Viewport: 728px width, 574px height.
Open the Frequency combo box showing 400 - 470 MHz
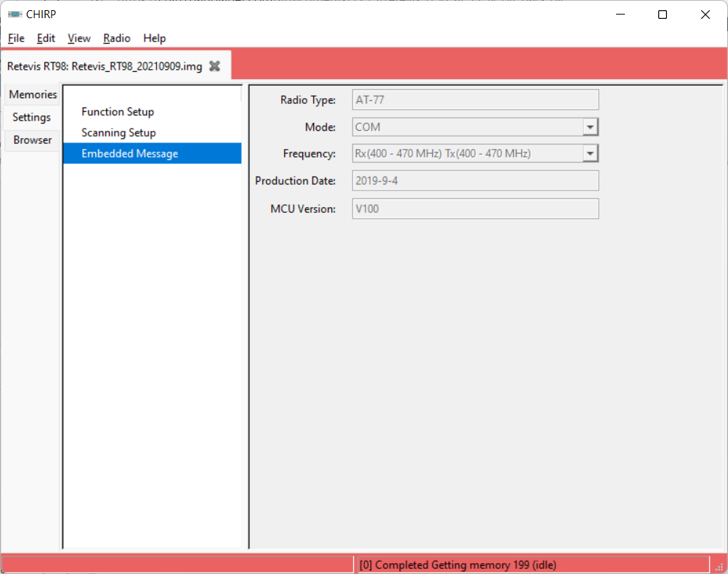click(475, 153)
